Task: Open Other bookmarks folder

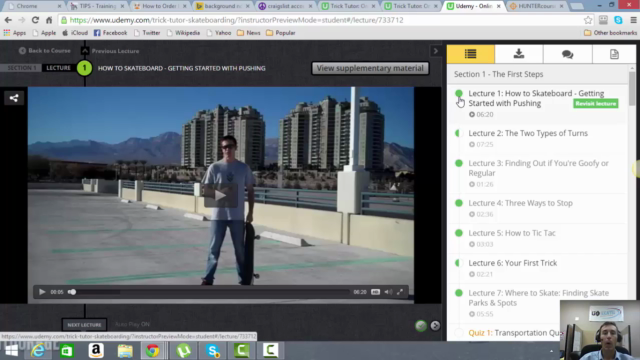Action: pyautogui.click(x=610, y=33)
